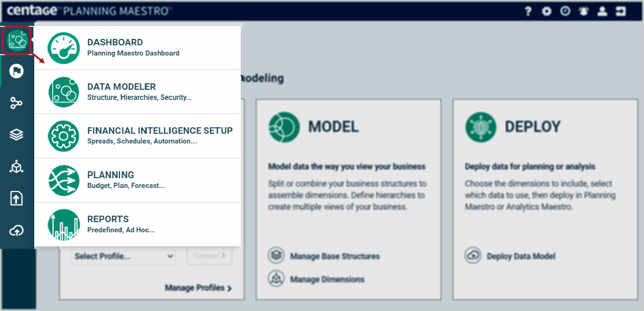The width and height of the screenshot is (644, 311).
Task: Open help with the question mark icon
Action: pyautogui.click(x=528, y=11)
